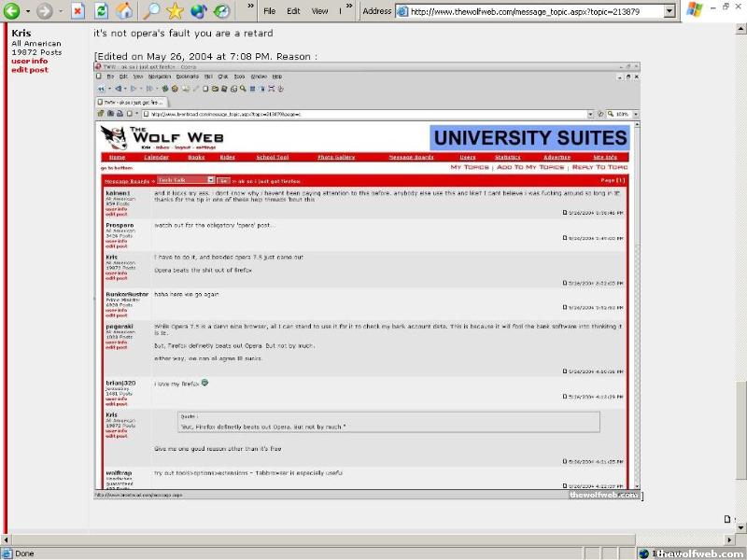Click the embedded Wolf Web screenshot image
Viewport: 747px width, 560px height.
366,280
